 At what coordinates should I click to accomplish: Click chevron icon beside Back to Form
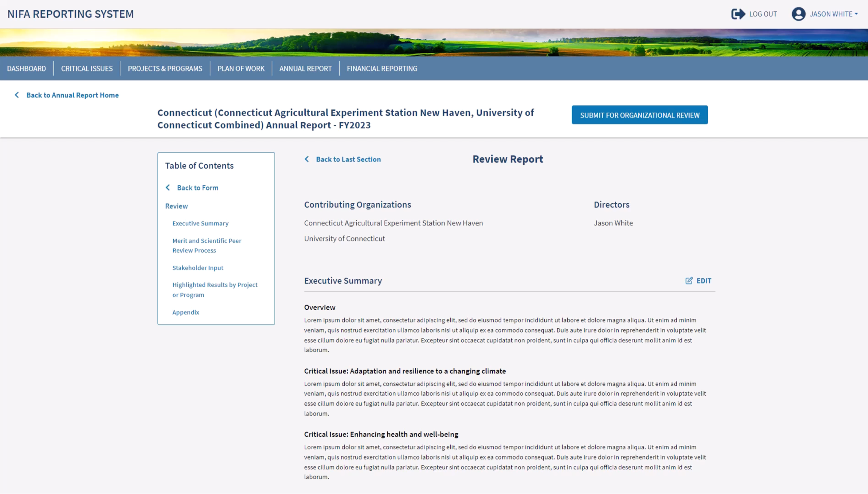[x=168, y=188]
